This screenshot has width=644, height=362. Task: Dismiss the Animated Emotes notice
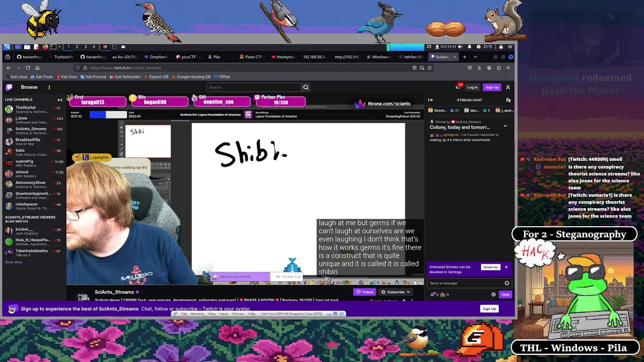(506, 267)
